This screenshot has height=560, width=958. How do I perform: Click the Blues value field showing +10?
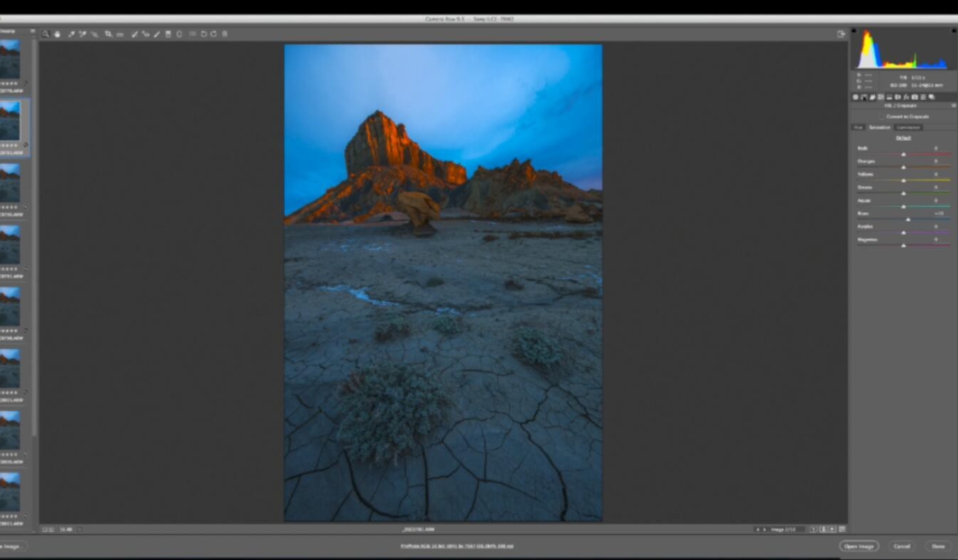click(x=939, y=213)
